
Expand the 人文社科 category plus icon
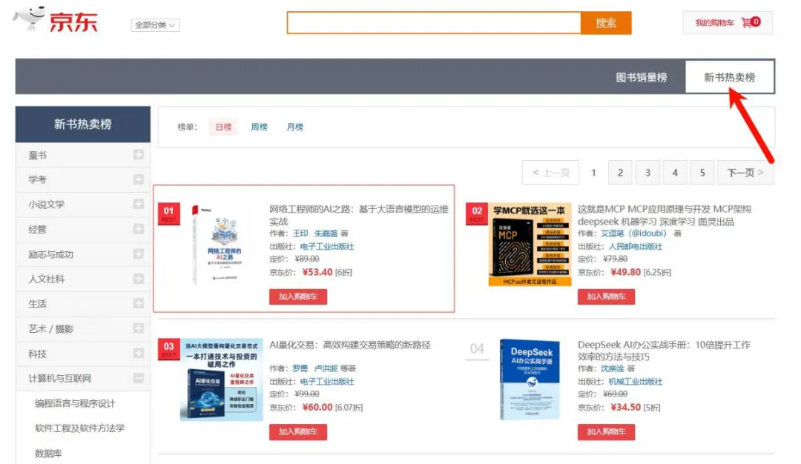pos(138,279)
